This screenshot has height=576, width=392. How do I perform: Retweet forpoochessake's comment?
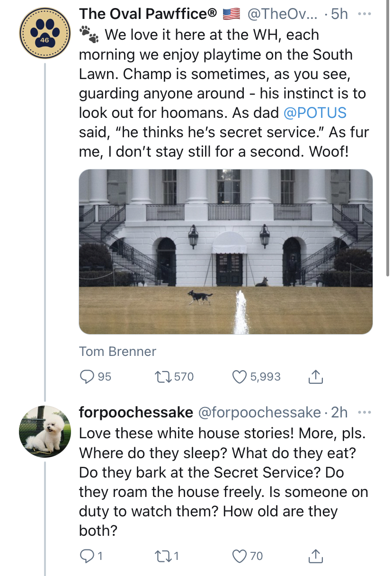click(168, 556)
